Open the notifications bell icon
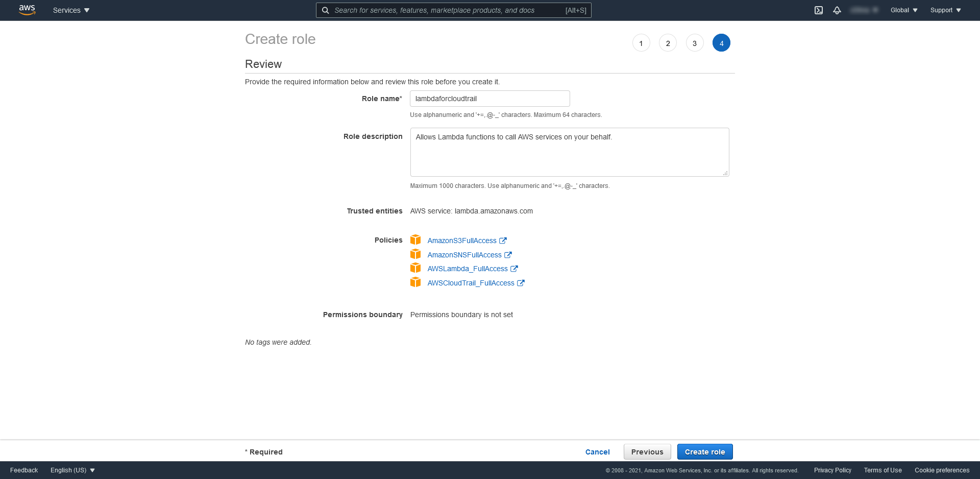980x479 pixels. (x=837, y=10)
